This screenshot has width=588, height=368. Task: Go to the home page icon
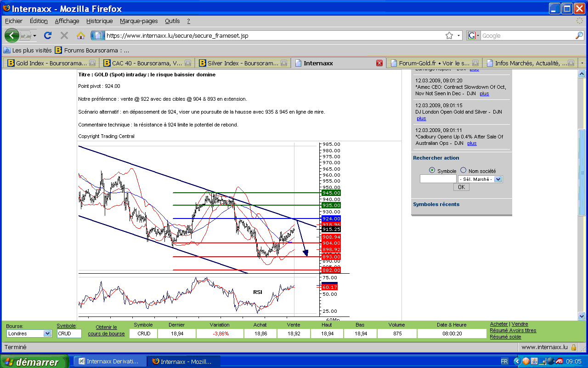81,35
